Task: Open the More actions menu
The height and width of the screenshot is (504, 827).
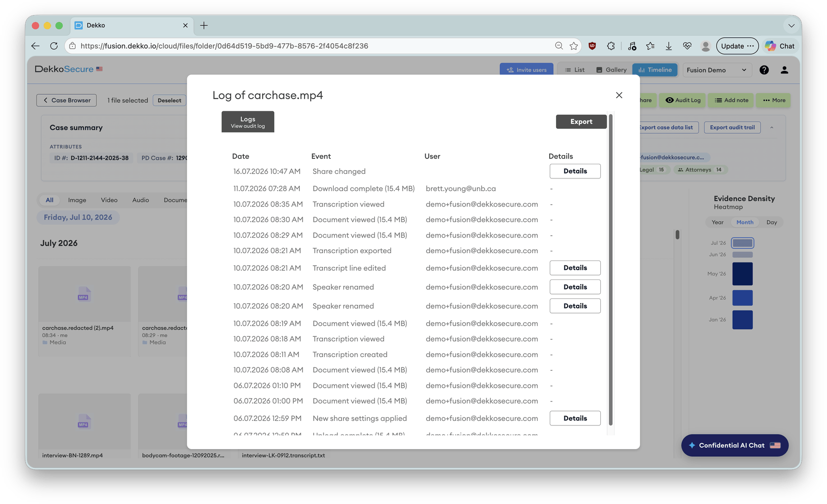Action: pos(774,100)
